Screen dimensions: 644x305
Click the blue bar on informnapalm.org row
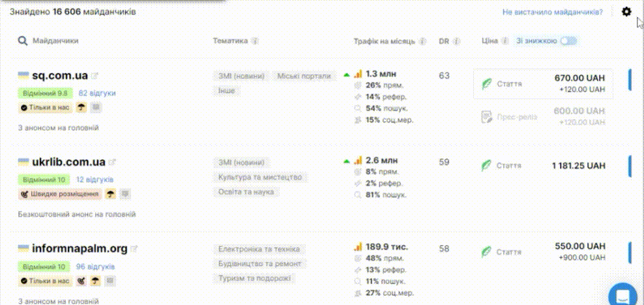tap(630, 252)
